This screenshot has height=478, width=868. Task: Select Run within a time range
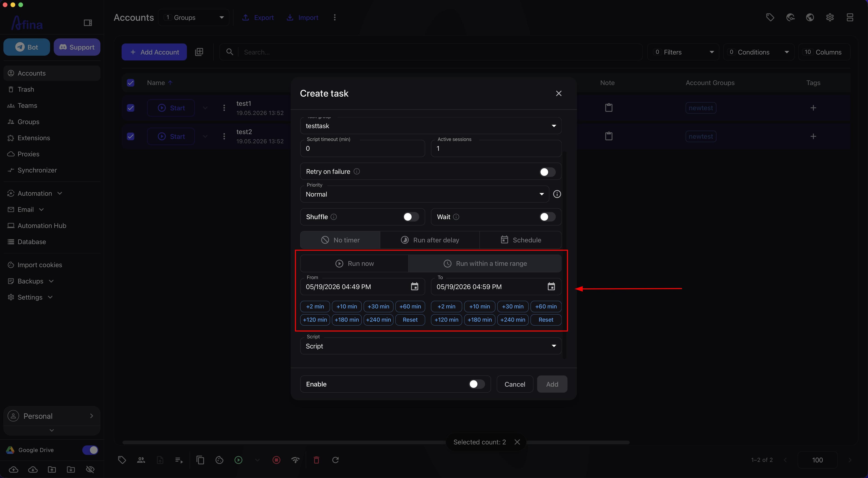click(485, 264)
